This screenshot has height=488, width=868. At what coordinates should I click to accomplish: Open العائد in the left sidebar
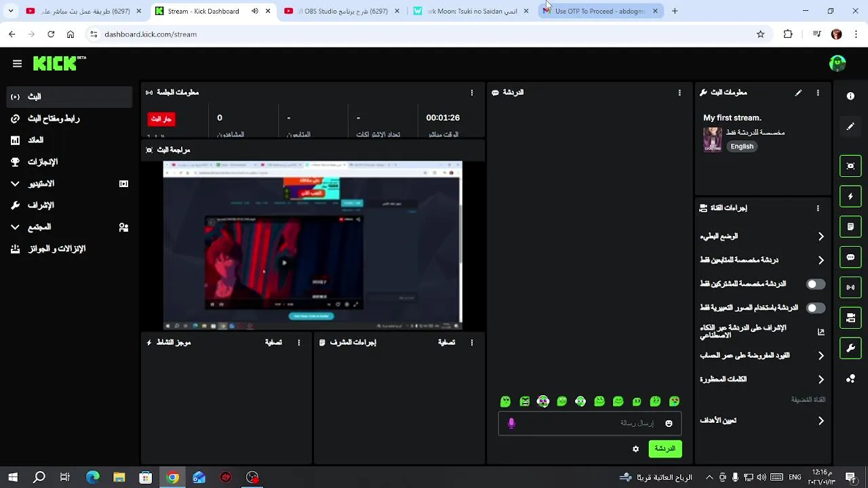tap(69, 140)
